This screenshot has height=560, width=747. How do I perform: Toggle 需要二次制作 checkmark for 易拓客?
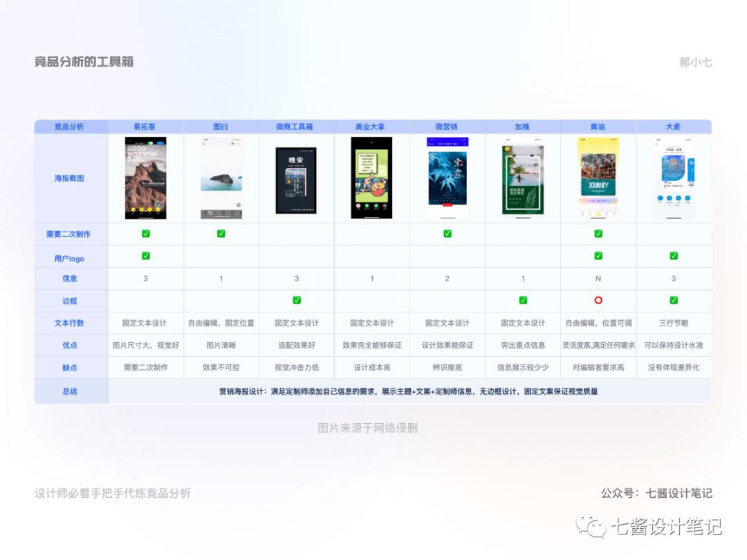146,234
